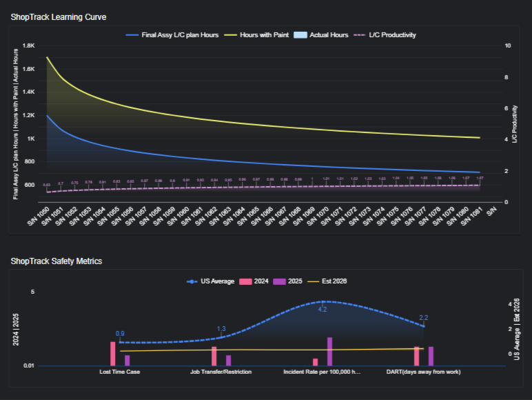
Task: Hide the US Average series in the legend
Action: [x=210, y=281]
